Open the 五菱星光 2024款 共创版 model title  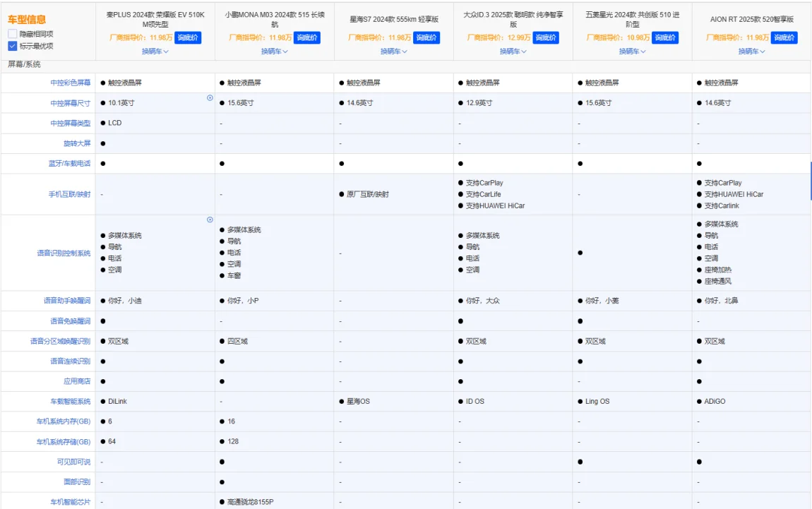click(633, 19)
